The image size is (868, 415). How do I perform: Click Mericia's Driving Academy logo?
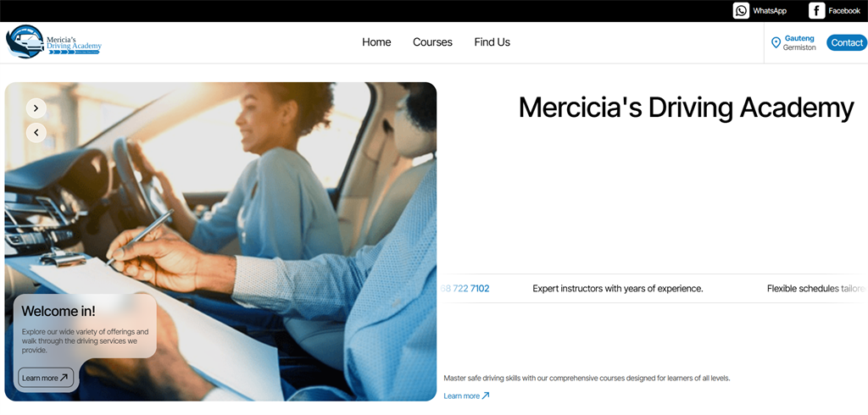coord(53,41)
